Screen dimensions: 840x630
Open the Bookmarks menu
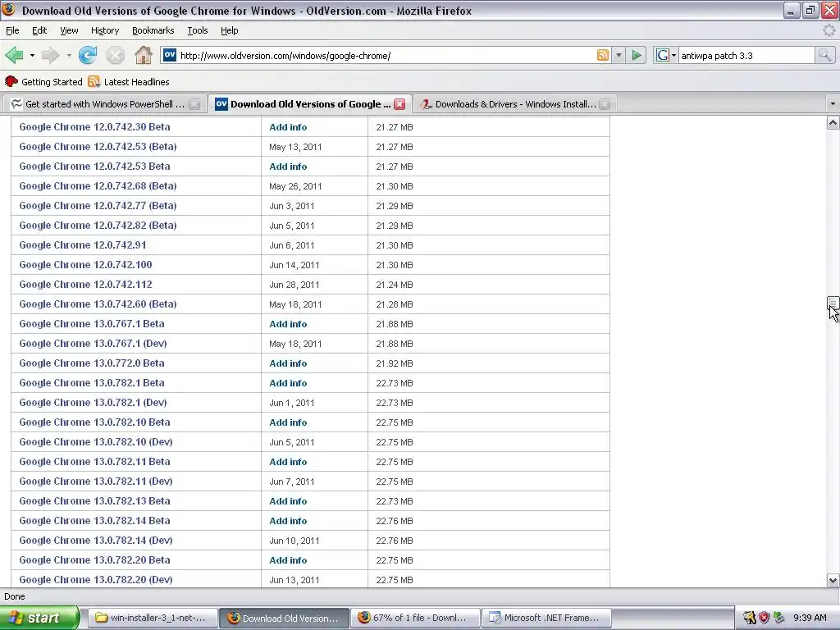coord(153,30)
